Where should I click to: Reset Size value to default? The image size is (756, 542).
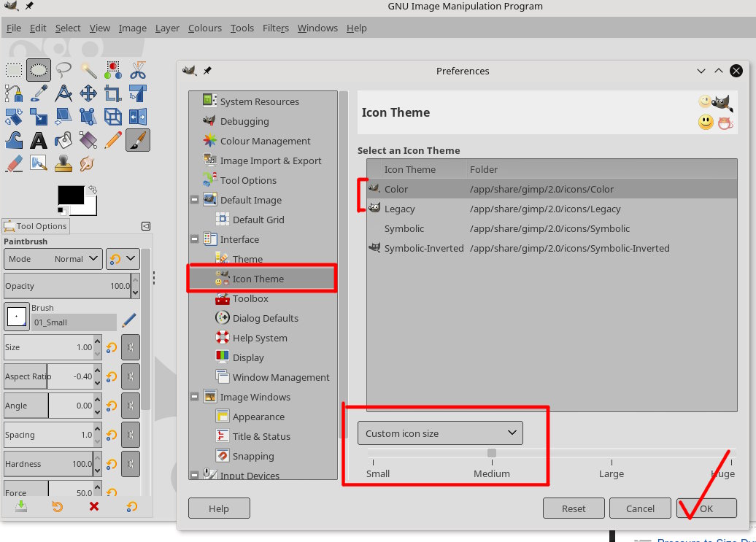tap(112, 347)
